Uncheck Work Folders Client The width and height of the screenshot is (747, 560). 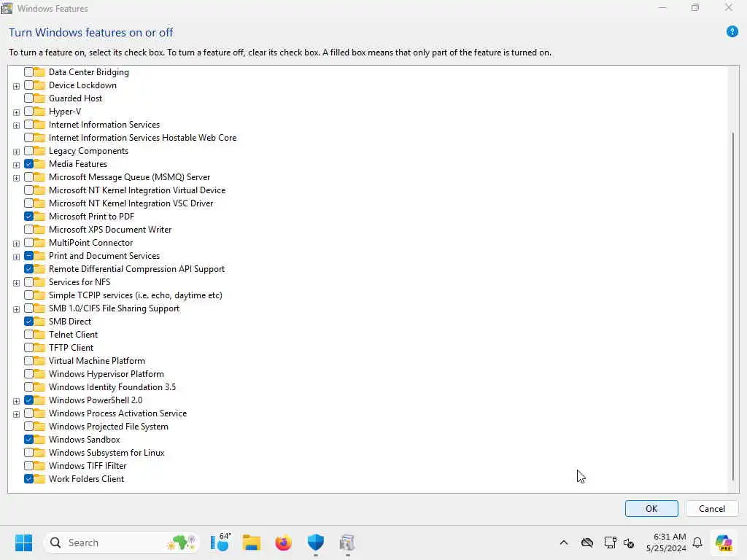pyautogui.click(x=28, y=479)
